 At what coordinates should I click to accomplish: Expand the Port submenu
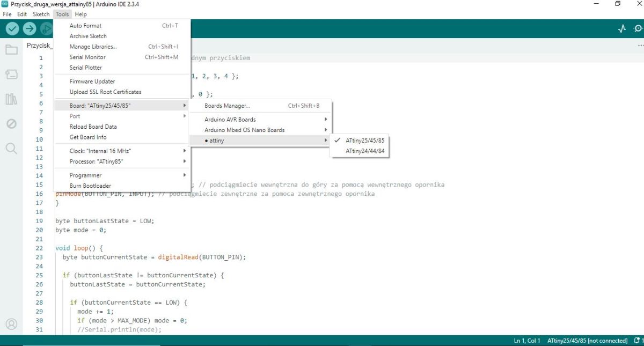(x=122, y=116)
